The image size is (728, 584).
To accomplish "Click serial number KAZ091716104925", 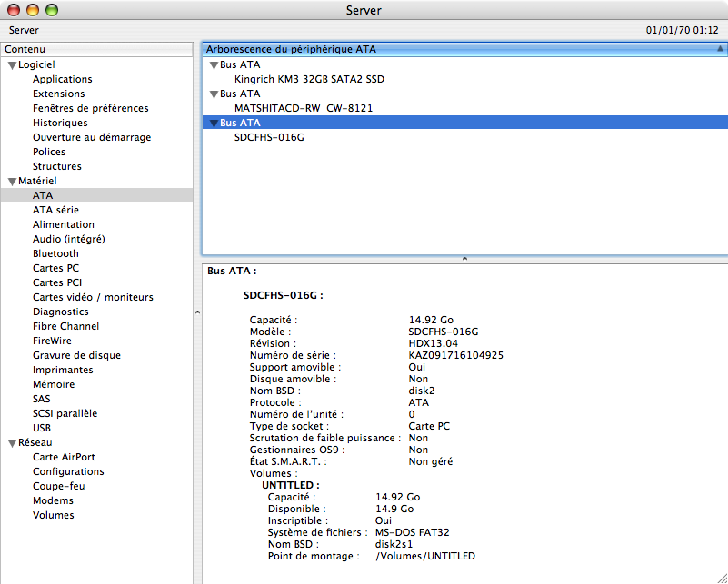I will 456,355.
